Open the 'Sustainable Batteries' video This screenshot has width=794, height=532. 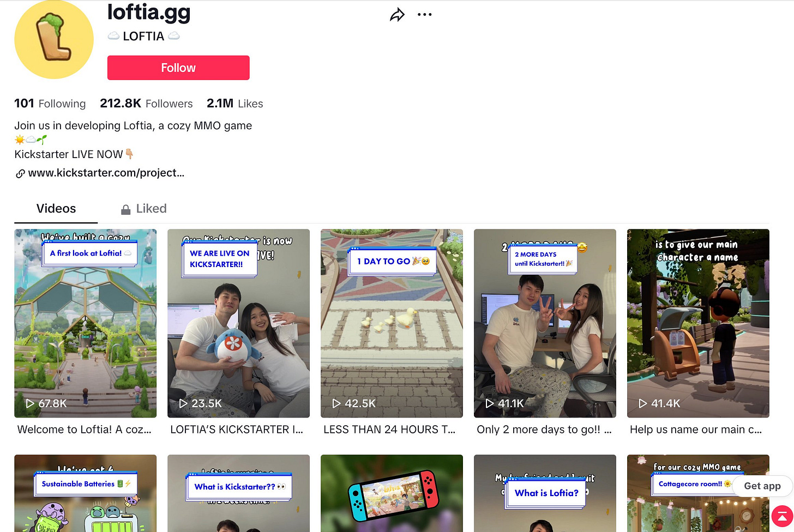(85, 493)
